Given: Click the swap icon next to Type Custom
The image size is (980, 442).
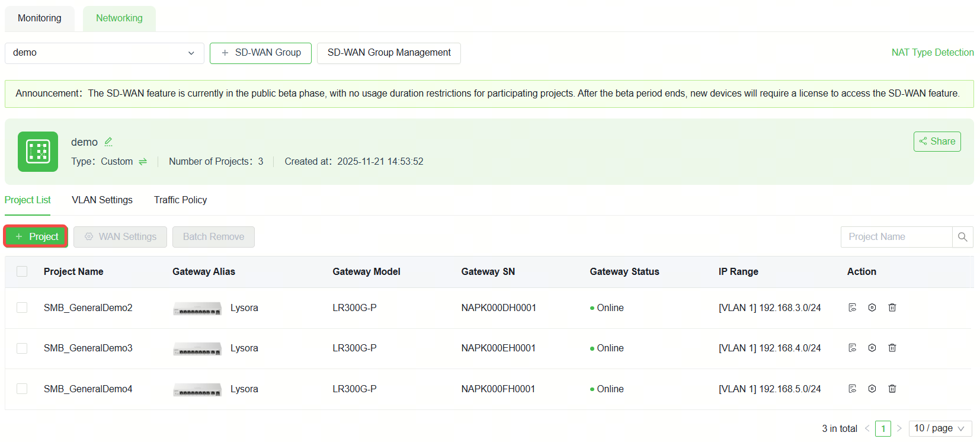Looking at the screenshot, I should 143,162.
